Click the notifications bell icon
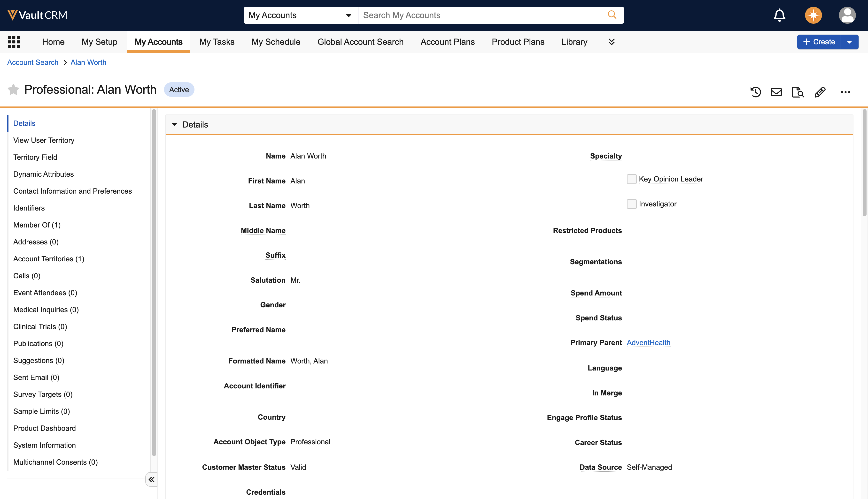Screen dimensions: 868x499 click(x=779, y=15)
